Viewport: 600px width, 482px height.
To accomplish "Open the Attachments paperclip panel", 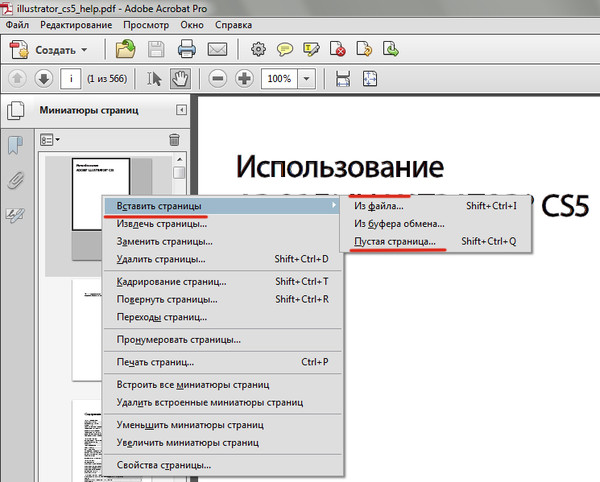I will coord(16,181).
